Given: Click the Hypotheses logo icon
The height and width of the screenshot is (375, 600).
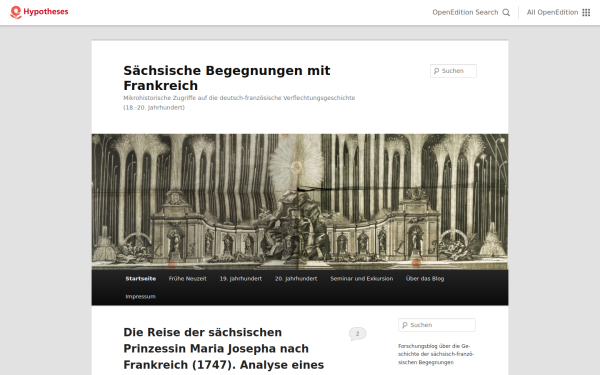Looking at the screenshot, I should tap(16, 12).
